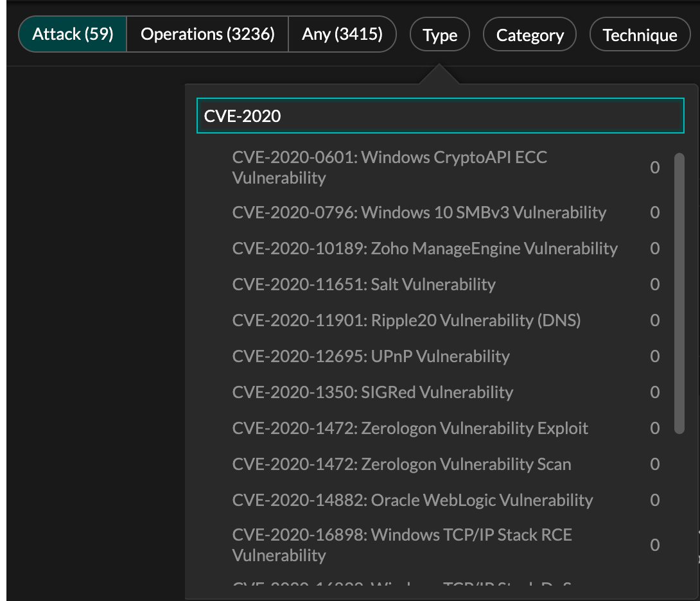Open the Technique filter dropdown
The height and width of the screenshot is (601, 700).
point(640,35)
